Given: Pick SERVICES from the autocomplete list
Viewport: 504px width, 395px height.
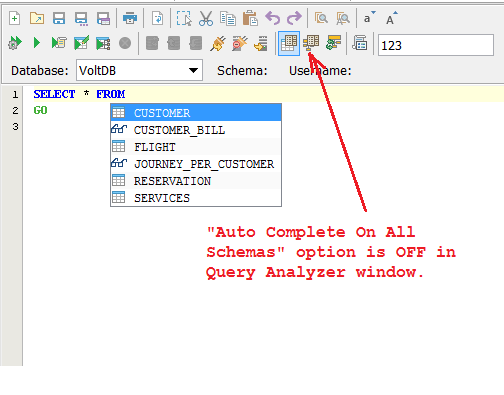Looking at the screenshot, I should pyautogui.click(x=196, y=198).
